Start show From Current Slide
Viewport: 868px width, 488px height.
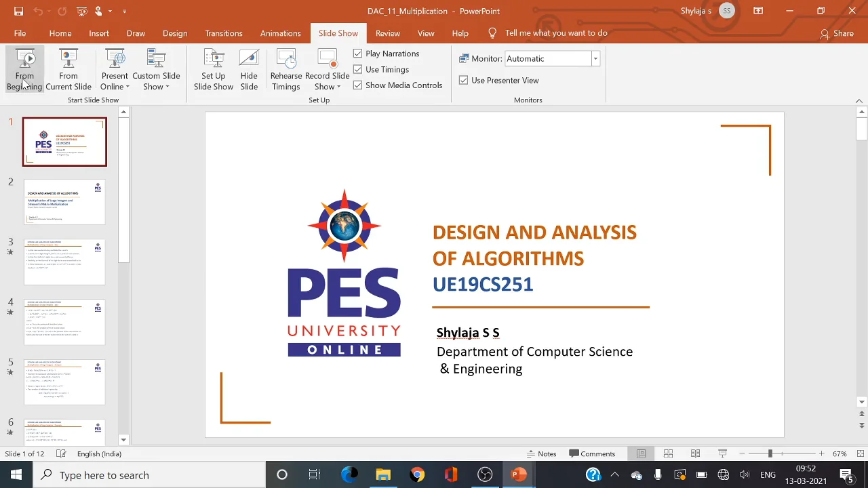[68, 70]
